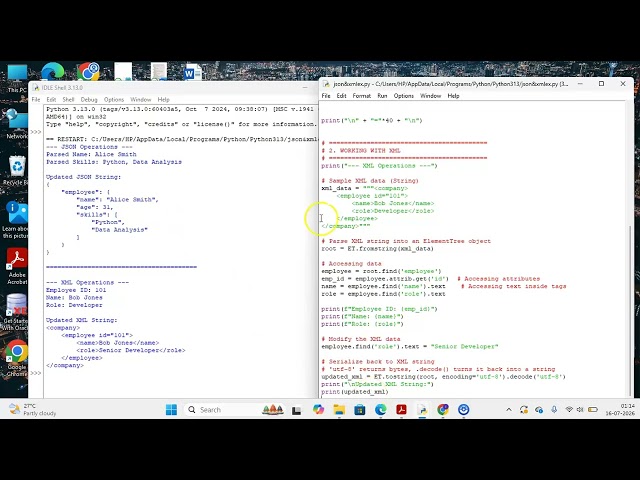Click the microphone tray icon
The width and height of the screenshot is (640, 480).
pos(554,409)
